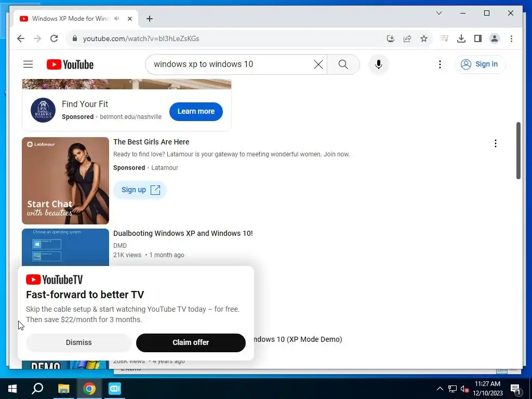Click the browser forward arrow

click(37, 38)
